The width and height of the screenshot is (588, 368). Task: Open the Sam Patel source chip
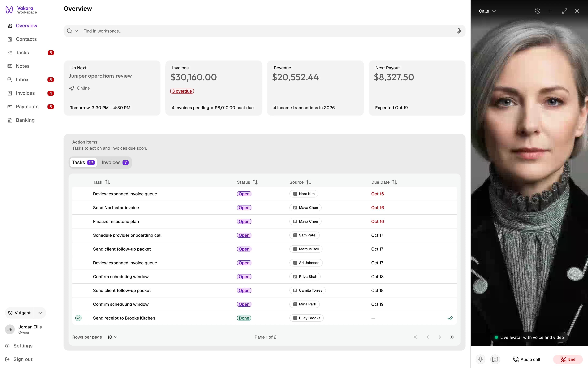304,235
